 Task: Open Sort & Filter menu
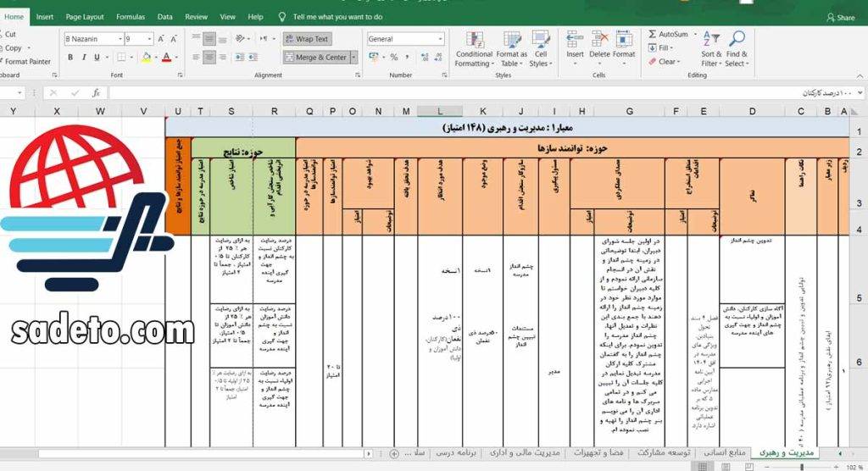711,48
